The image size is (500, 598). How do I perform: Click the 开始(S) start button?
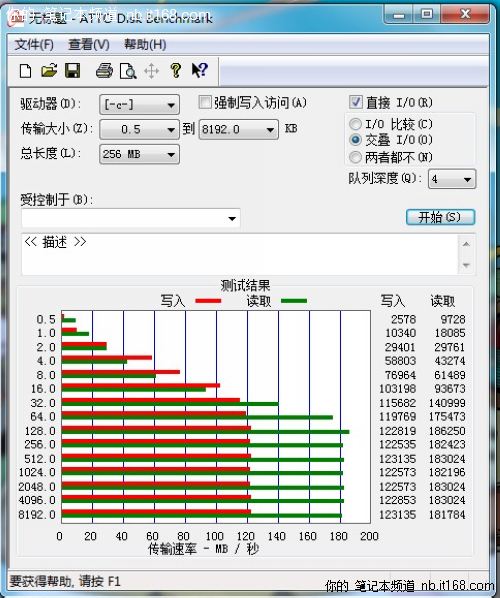pos(440,217)
